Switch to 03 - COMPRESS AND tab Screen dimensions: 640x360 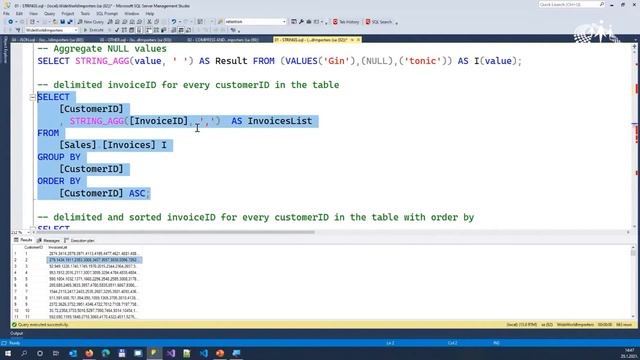coord(223,40)
